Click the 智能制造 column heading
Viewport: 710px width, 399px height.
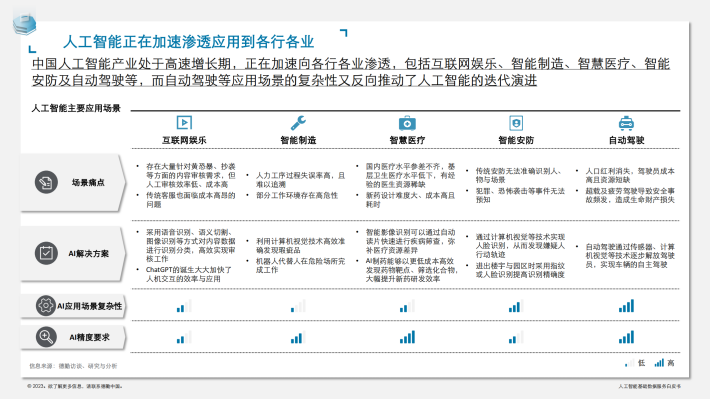pyautogui.click(x=298, y=140)
